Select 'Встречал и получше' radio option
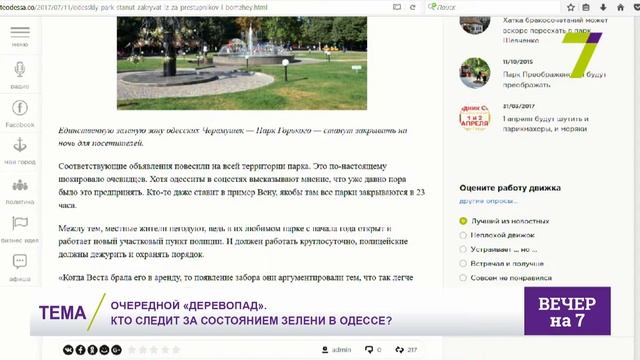This screenshot has width=640, height=360. (463, 263)
